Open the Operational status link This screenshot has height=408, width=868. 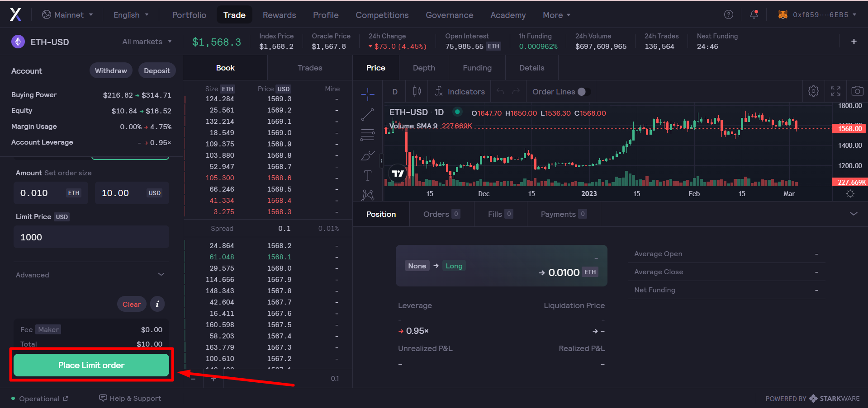click(x=39, y=399)
